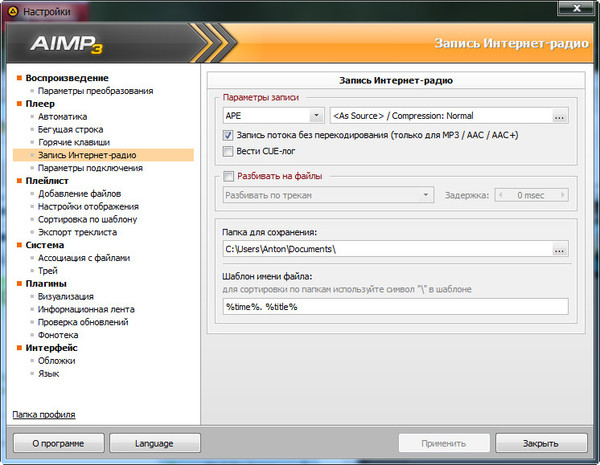Open 'Ассоциация с файлами' settings
This screenshot has height=465, width=600.
(x=84, y=258)
